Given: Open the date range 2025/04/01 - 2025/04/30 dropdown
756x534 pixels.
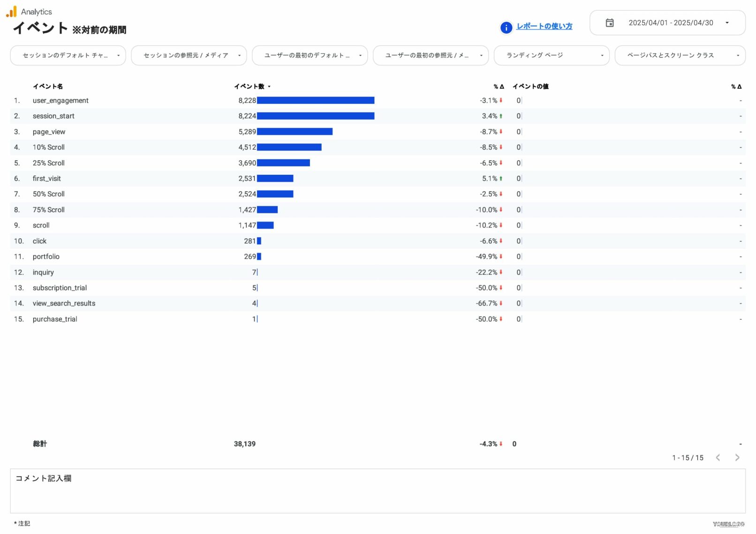Looking at the screenshot, I should [670, 23].
